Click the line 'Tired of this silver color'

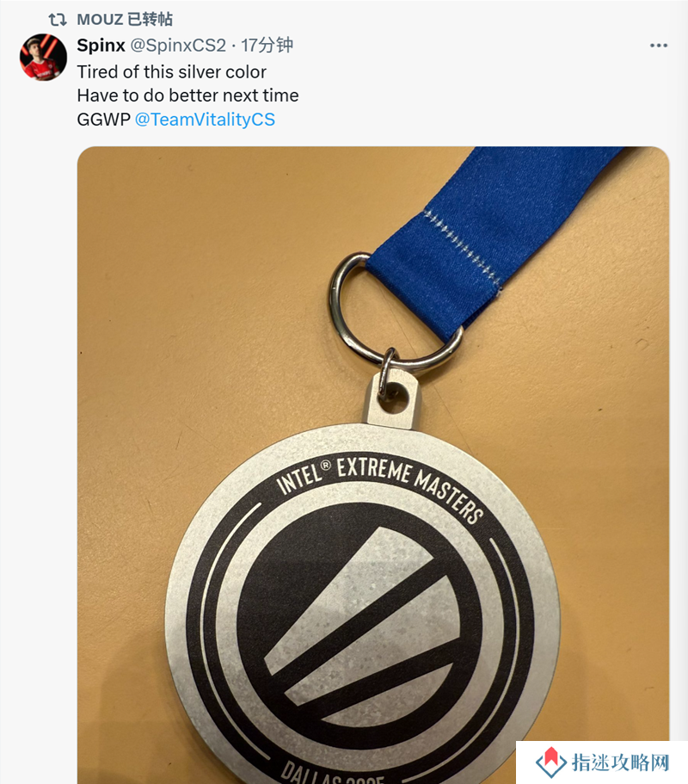(x=171, y=72)
